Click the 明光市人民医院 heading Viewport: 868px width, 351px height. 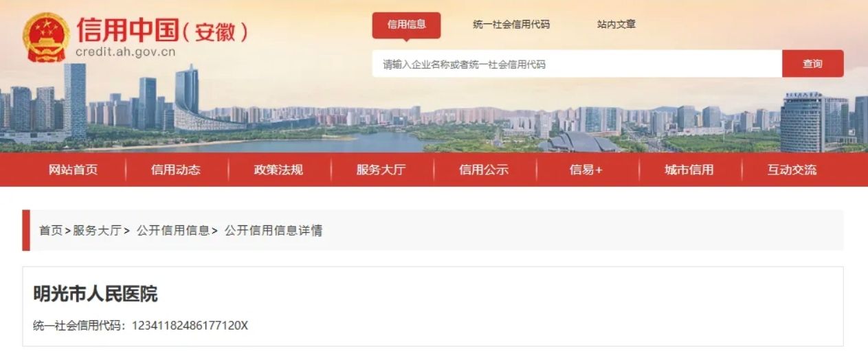pyautogui.click(x=96, y=294)
